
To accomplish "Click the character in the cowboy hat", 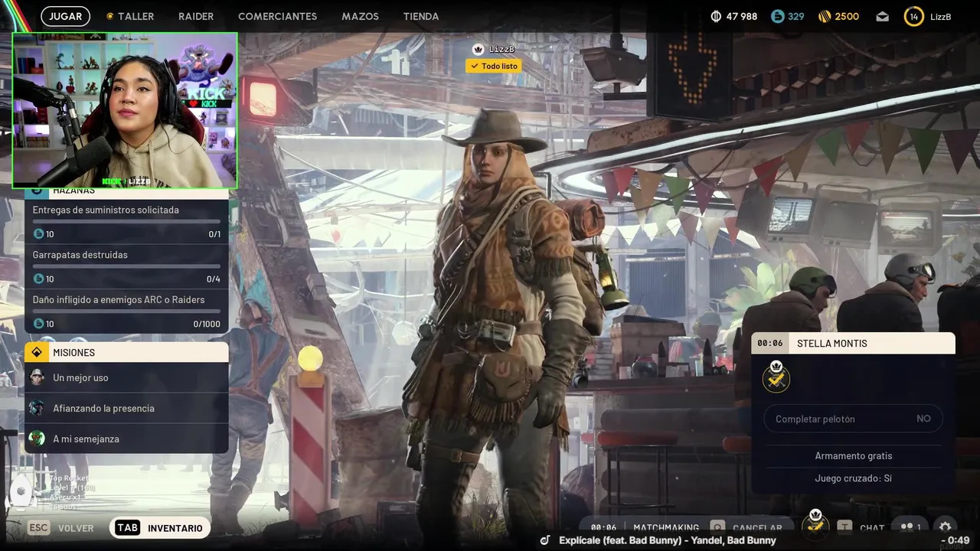I will coord(501,321).
